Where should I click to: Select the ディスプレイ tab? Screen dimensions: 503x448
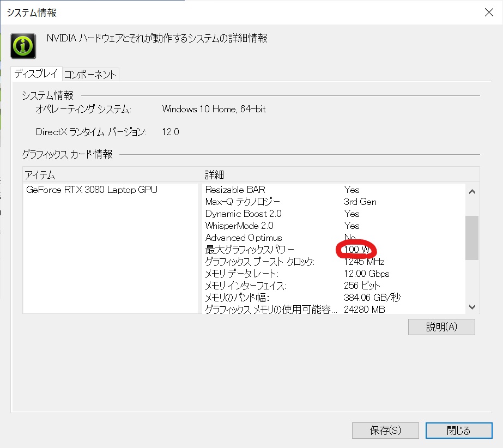pos(36,74)
